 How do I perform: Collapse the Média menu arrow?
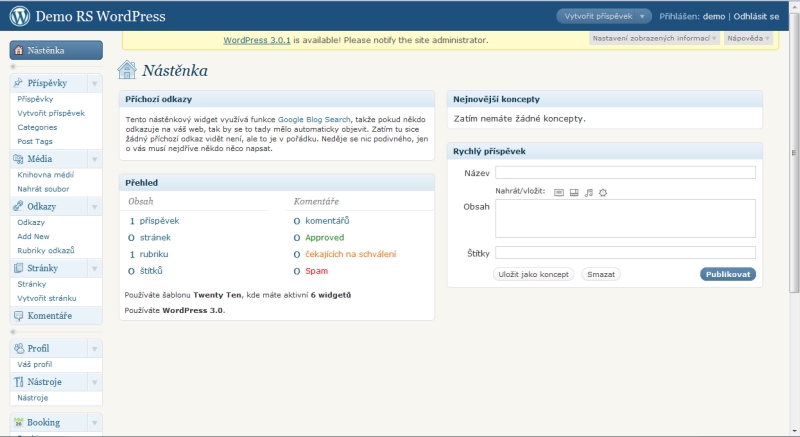(94, 159)
